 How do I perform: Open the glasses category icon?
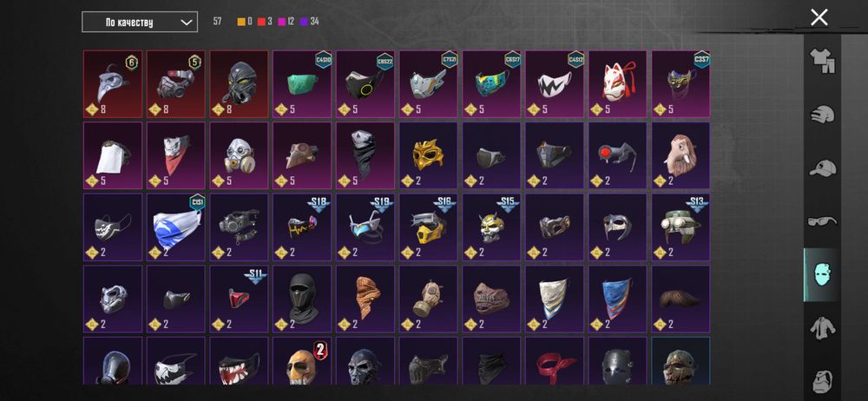823,221
